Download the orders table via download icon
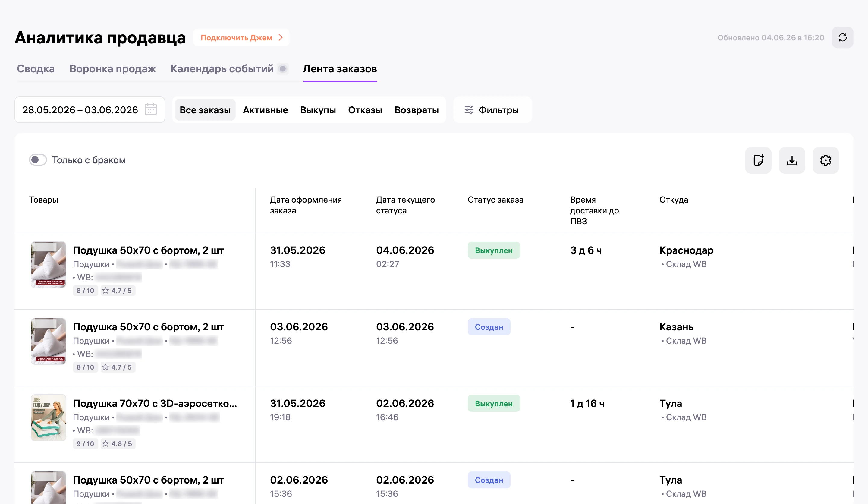The image size is (868, 504). coord(792,160)
